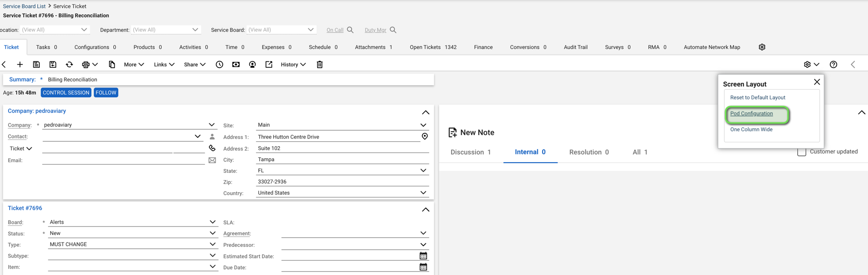Viewport: 868px width, 275px height.
Task: Switch to the Configurations tab
Action: [95, 47]
